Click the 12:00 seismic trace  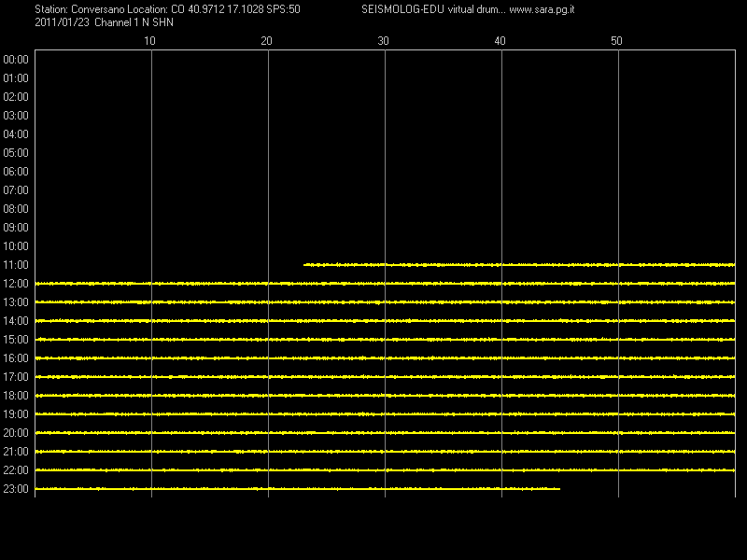coord(385,284)
